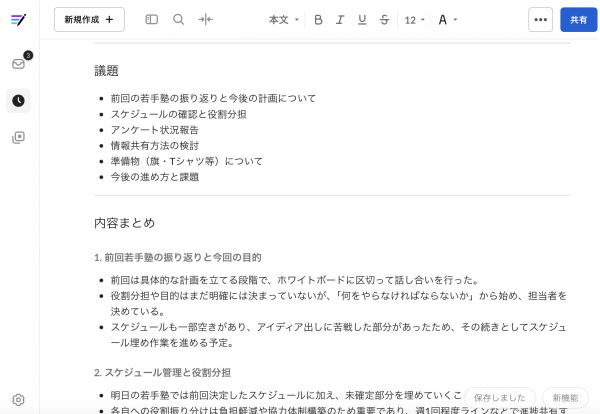600x414 pixels.
Task: Open the more options ellipsis menu
Action: click(540, 19)
